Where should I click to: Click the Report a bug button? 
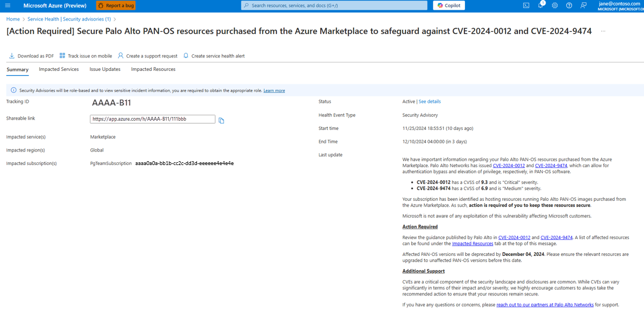[x=115, y=6]
